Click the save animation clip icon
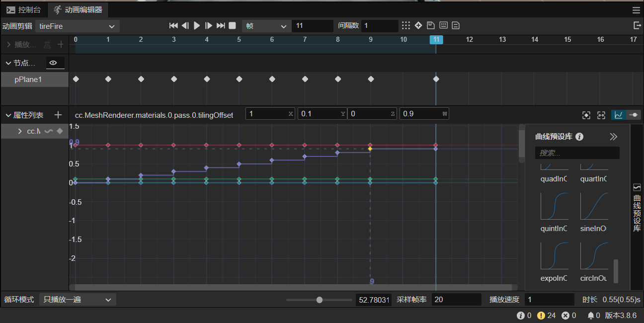Image resolution: width=644 pixels, height=323 pixels. pos(431,26)
